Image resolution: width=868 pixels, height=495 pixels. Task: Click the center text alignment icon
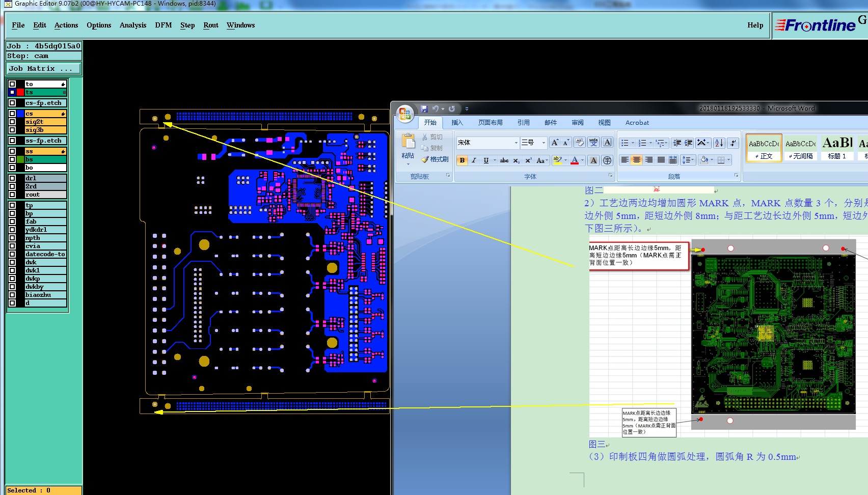tap(636, 160)
